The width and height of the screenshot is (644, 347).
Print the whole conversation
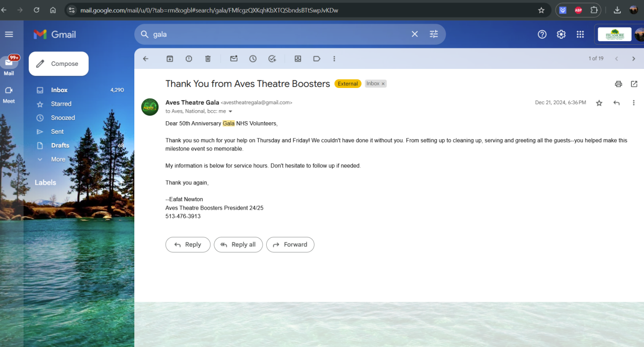coord(618,84)
